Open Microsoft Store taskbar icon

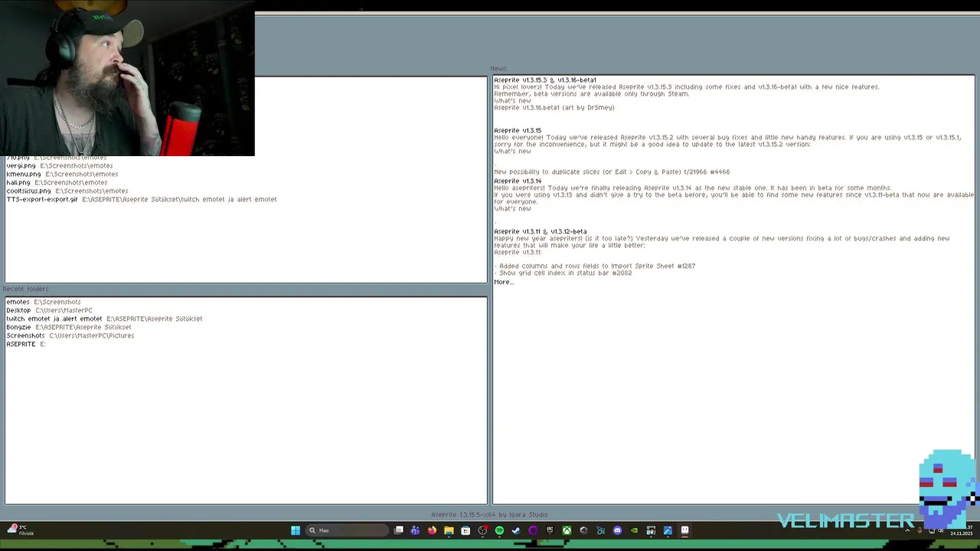(465, 530)
